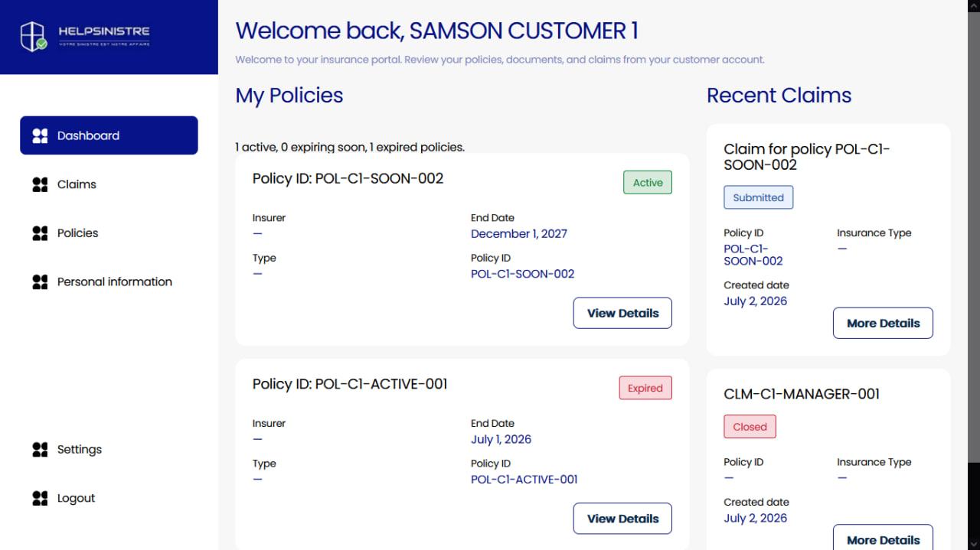The image size is (980, 550).
Task: Click the Policies sidebar icon
Action: 40,233
